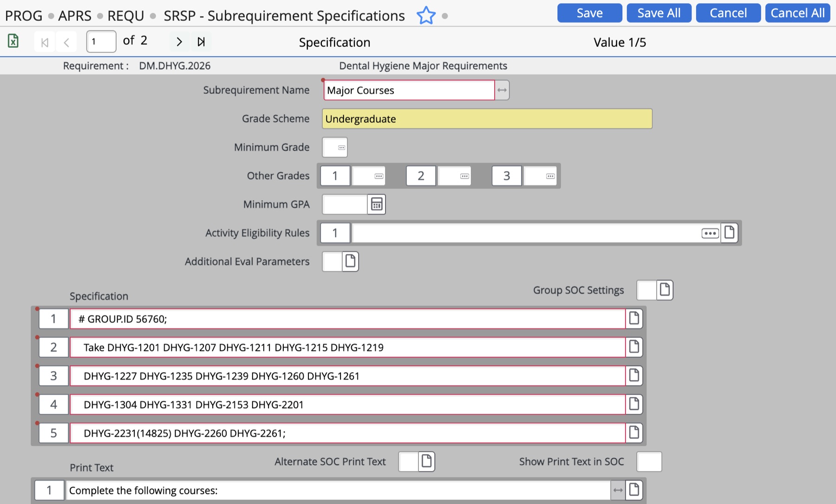Click the Additional Eval Parameters input box

pyautogui.click(x=332, y=262)
